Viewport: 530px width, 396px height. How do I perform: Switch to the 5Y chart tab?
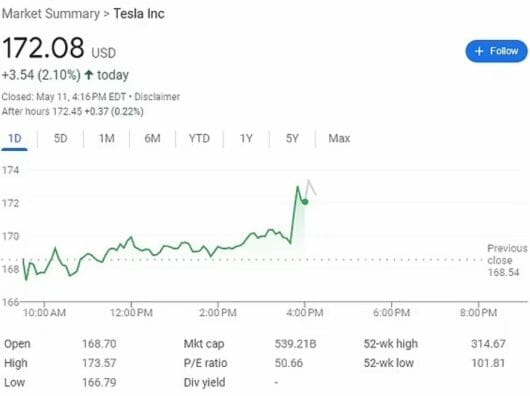292,139
